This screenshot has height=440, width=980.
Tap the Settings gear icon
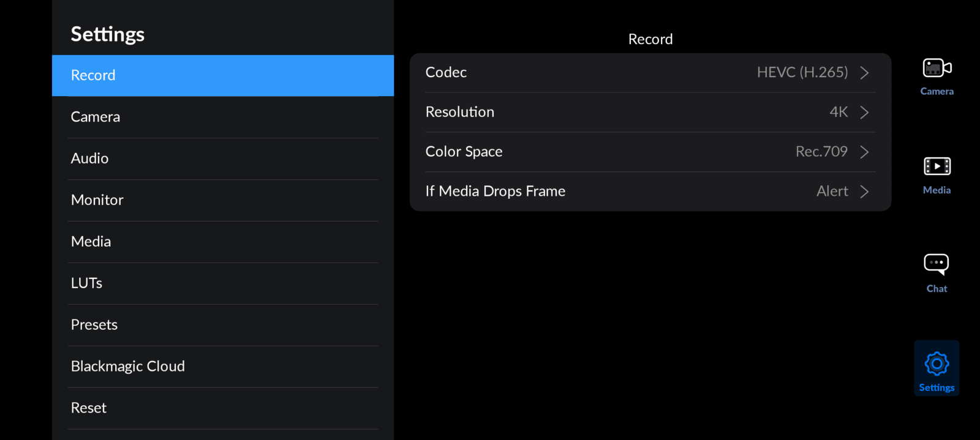tap(937, 364)
